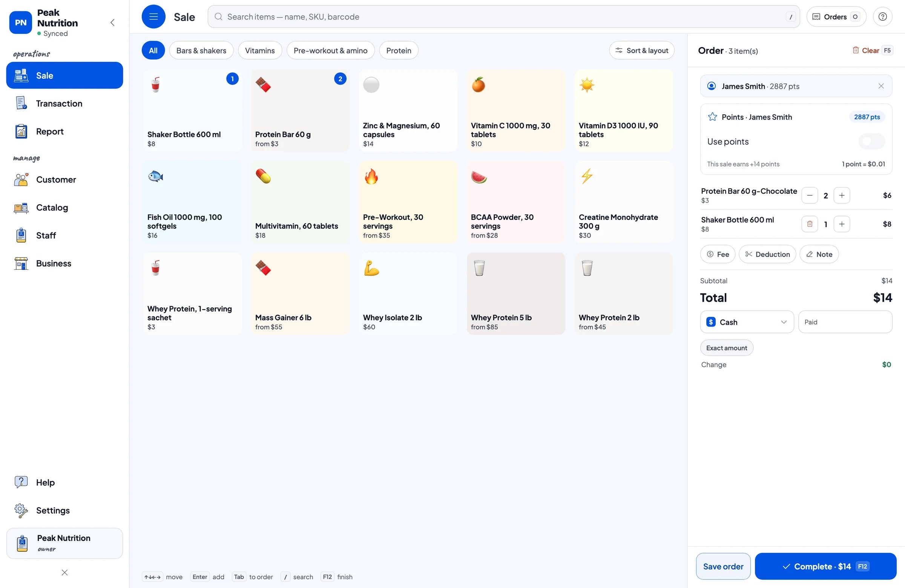Click the Exact amount chip
The height and width of the screenshot is (588, 905).
point(726,348)
